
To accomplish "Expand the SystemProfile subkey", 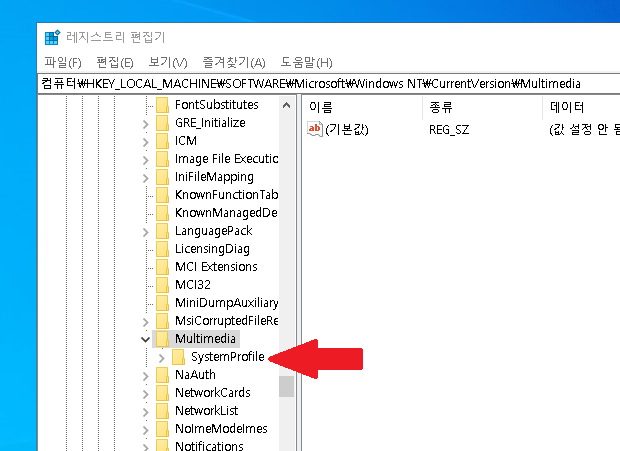I will (161, 358).
